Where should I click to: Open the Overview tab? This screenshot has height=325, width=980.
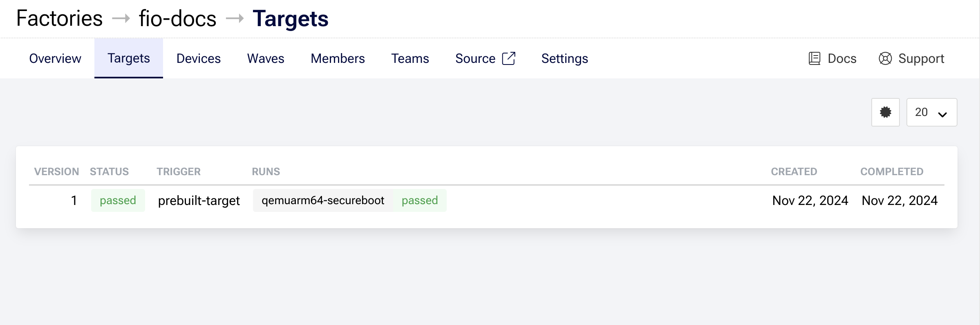pyautogui.click(x=55, y=59)
